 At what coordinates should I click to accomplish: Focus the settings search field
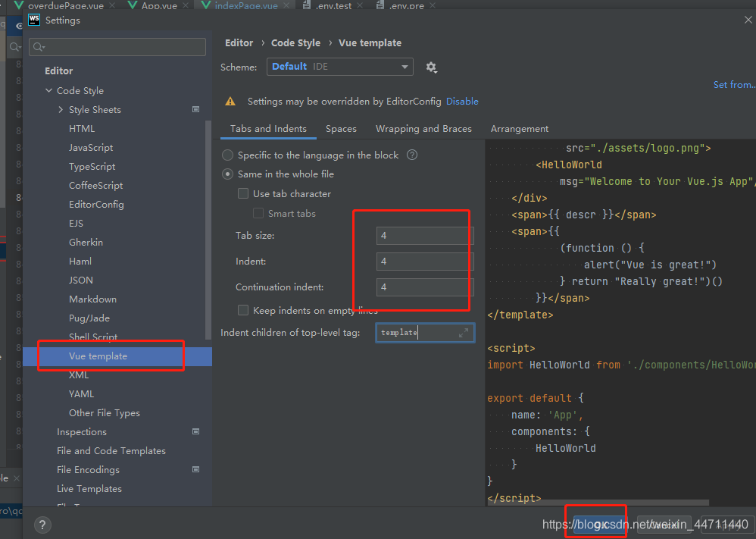pyautogui.click(x=117, y=47)
